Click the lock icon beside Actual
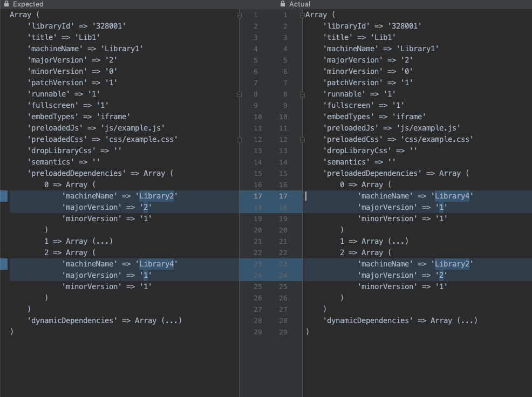The height and width of the screenshot is (397, 532). (x=283, y=4)
